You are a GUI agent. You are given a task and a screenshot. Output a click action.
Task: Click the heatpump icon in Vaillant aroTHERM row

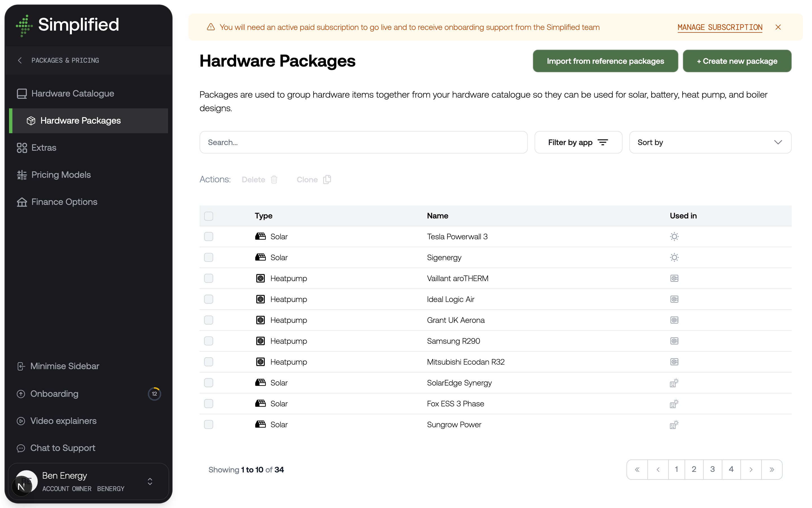pos(261,278)
